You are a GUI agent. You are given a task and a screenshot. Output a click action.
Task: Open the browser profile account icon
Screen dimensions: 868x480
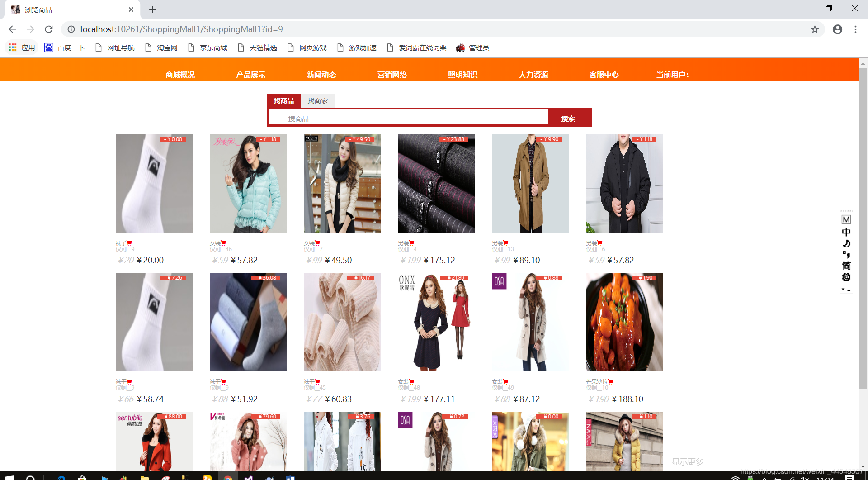coord(837,29)
